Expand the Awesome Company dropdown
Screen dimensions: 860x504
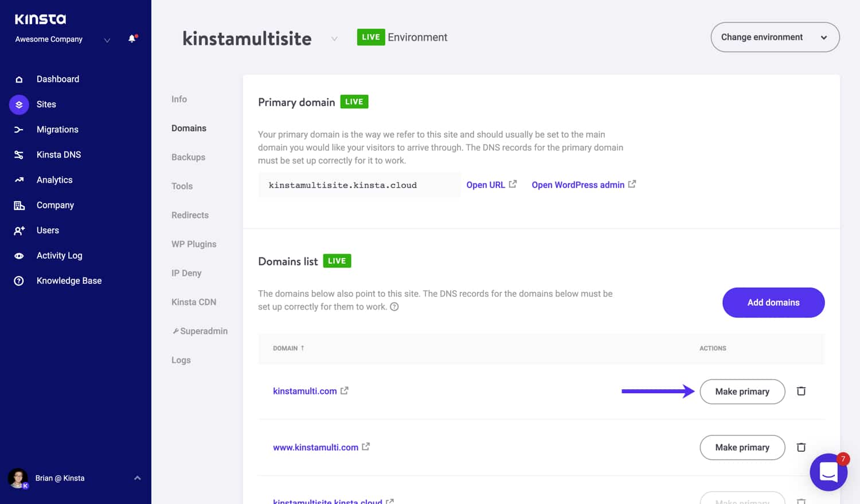107,40
